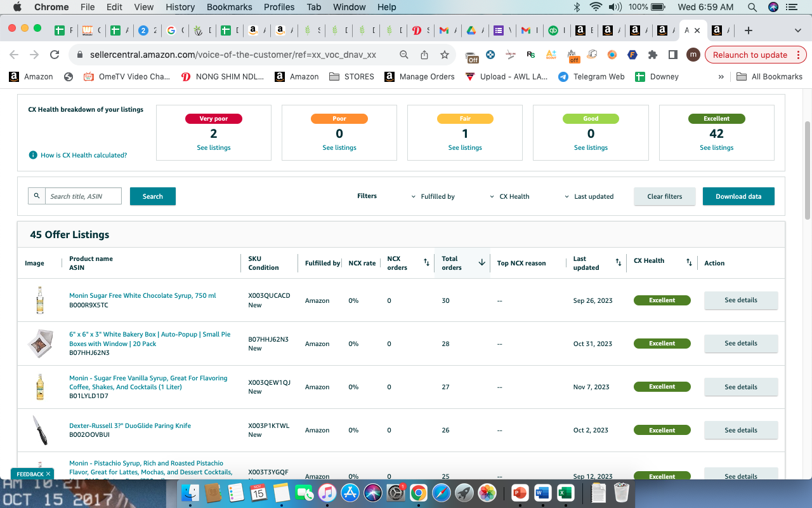Click the RS extension icon
The width and height of the screenshot is (812, 508).
point(531,55)
